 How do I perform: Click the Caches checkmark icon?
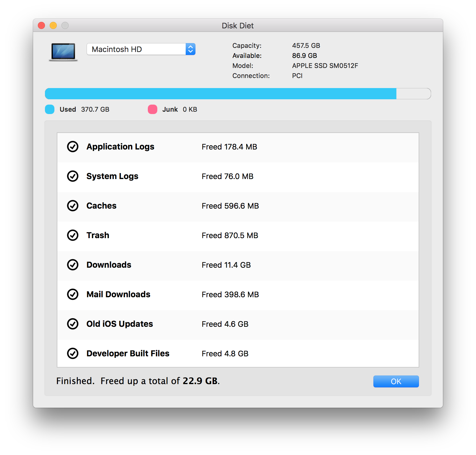coord(73,206)
